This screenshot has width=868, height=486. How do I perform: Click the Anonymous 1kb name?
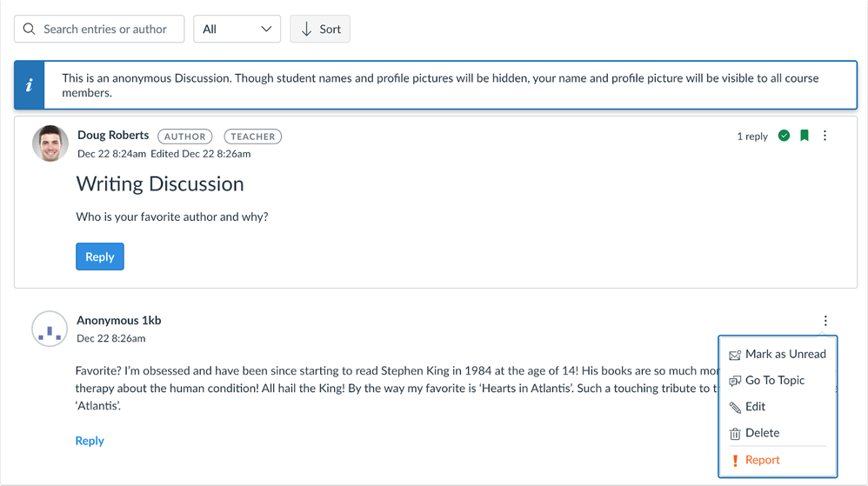coord(119,321)
